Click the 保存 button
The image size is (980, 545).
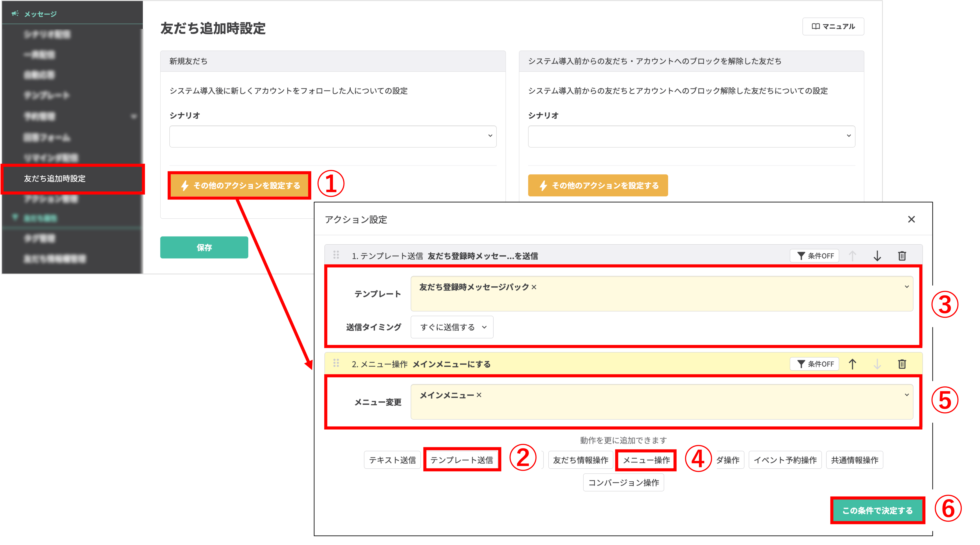tap(204, 247)
